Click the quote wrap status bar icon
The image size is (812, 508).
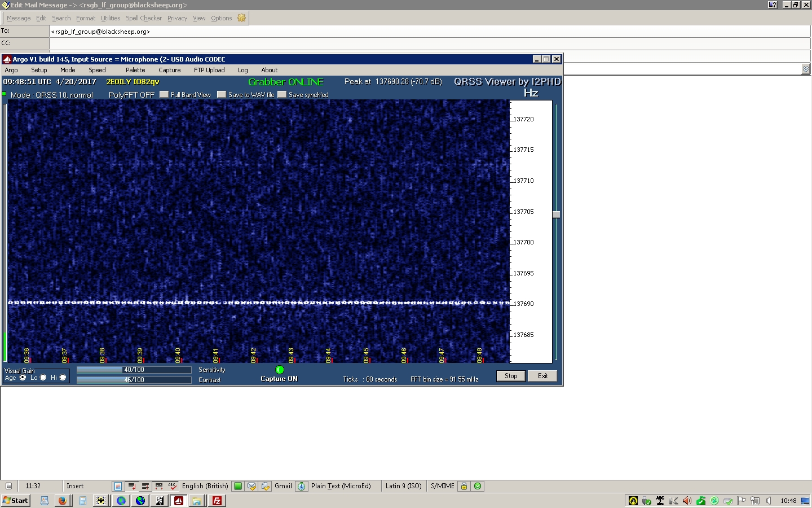(x=131, y=486)
